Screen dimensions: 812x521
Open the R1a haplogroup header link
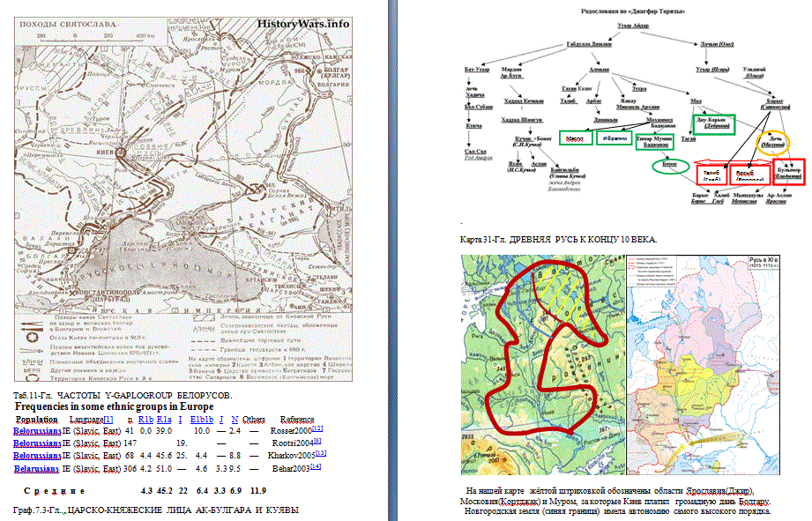(164, 420)
